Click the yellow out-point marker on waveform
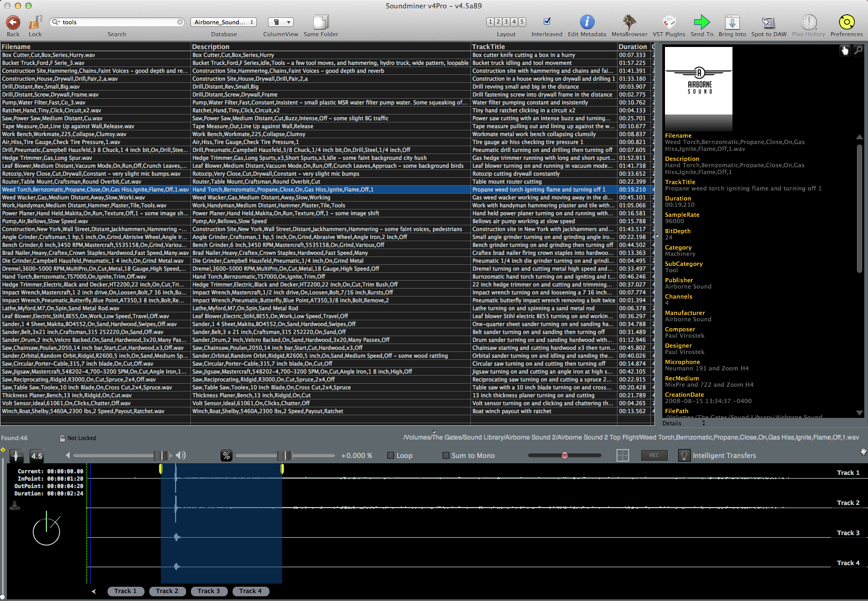Image resolution: width=868 pixels, height=601 pixels. click(x=282, y=469)
